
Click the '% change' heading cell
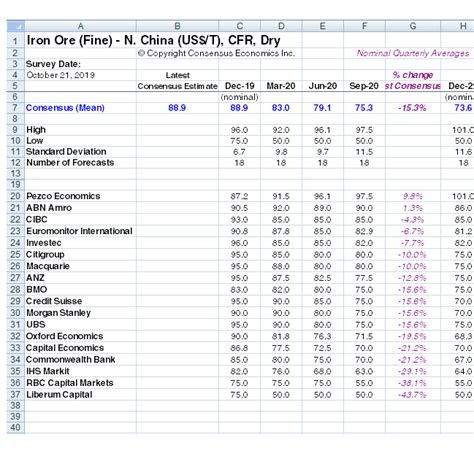[413, 75]
